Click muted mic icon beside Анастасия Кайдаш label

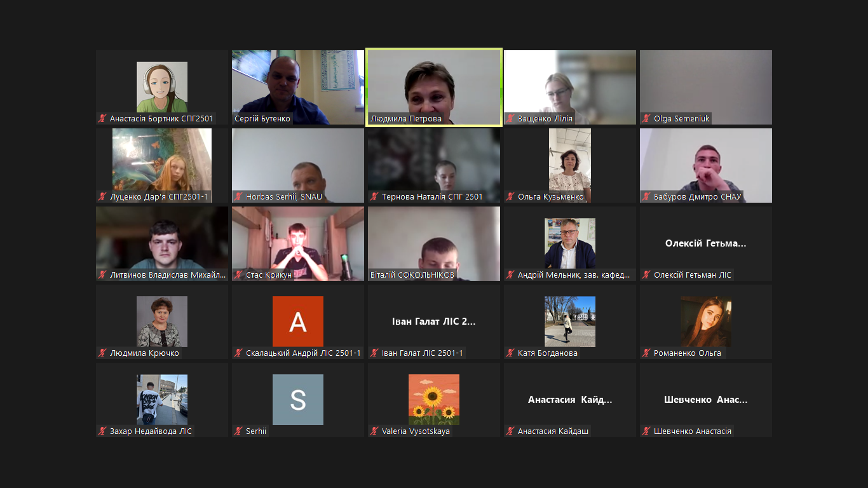(x=510, y=431)
